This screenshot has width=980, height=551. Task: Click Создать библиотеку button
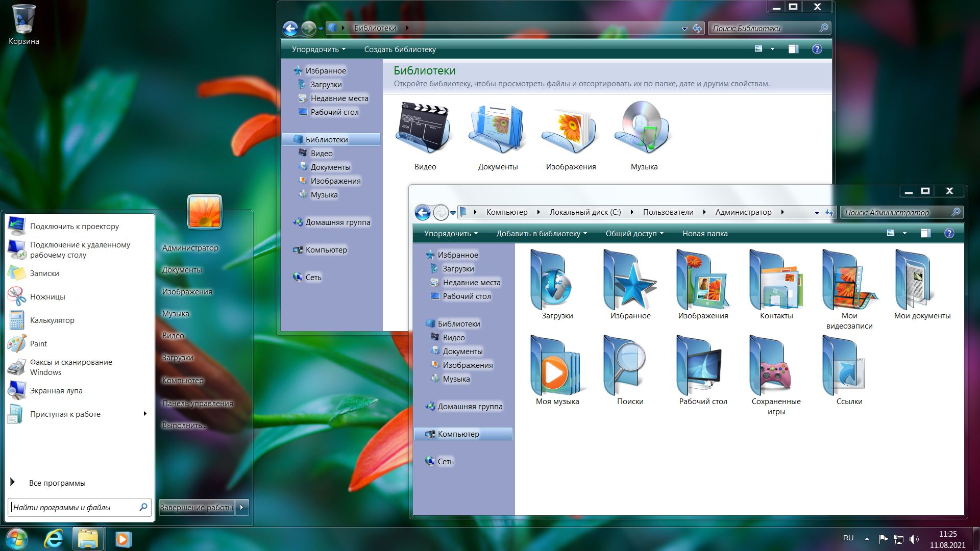point(400,49)
